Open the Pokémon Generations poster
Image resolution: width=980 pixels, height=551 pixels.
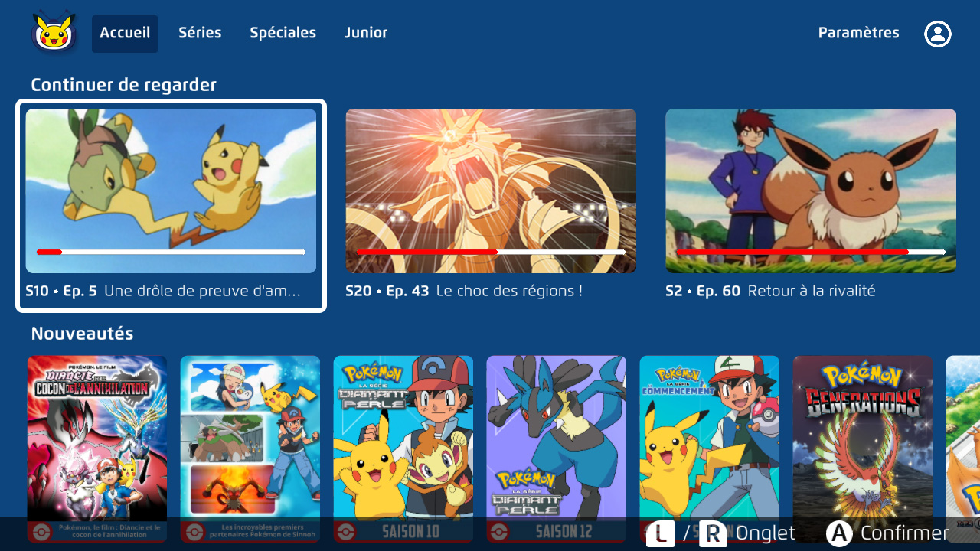pos(862,438)
